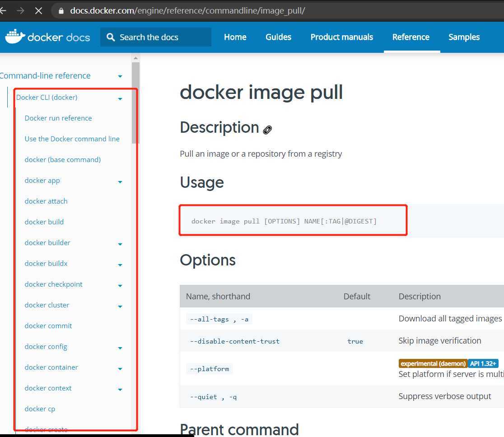This screenshot has width=504, height=437.
Task: Click the browser forward arrow
Action: pyautogui.click(x=20, y=10)
